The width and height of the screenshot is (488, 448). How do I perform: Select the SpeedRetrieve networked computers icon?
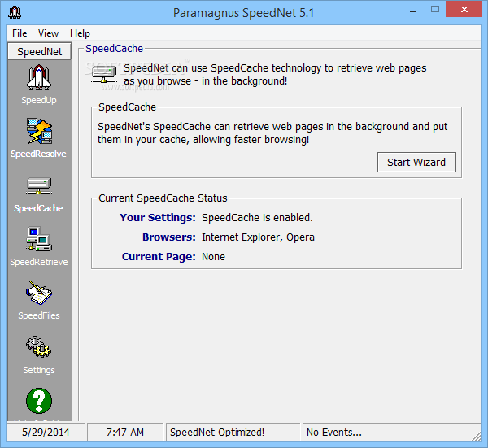pyautogui.click(x=39, y=238)
